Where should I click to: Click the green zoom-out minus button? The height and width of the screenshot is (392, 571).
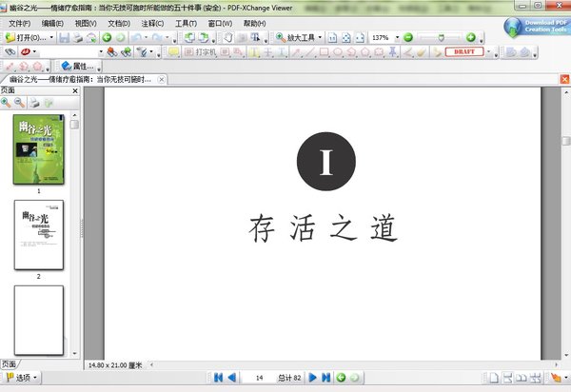coord(407,37)
